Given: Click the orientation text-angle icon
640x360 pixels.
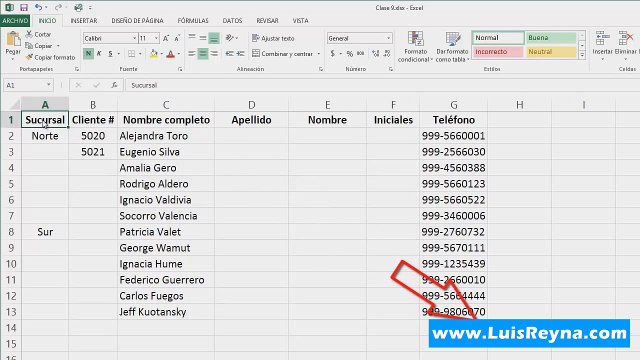Looking at the screenshot, I should click(x=230, y=38).
